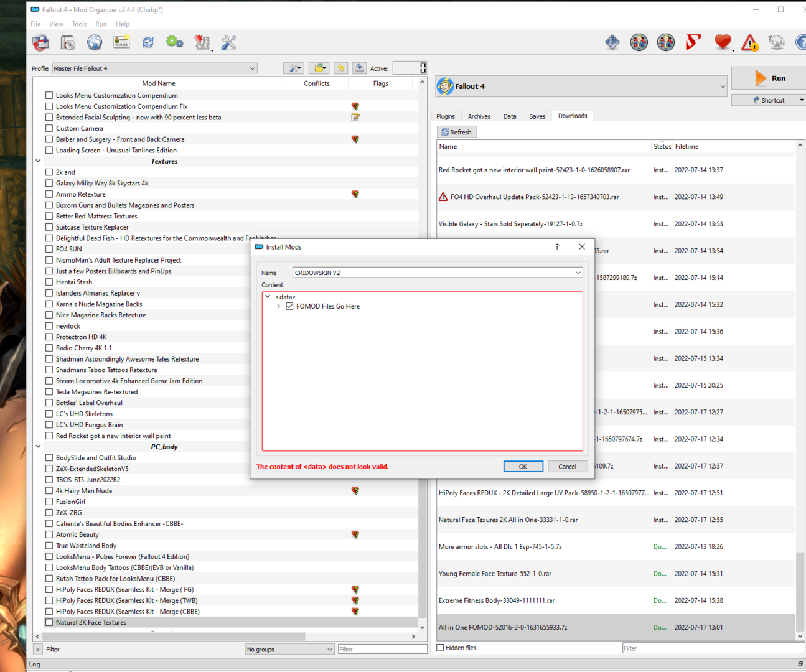Enable the Protectron HD 4K checkbox
806x672 pixels.
pos(49,337)
